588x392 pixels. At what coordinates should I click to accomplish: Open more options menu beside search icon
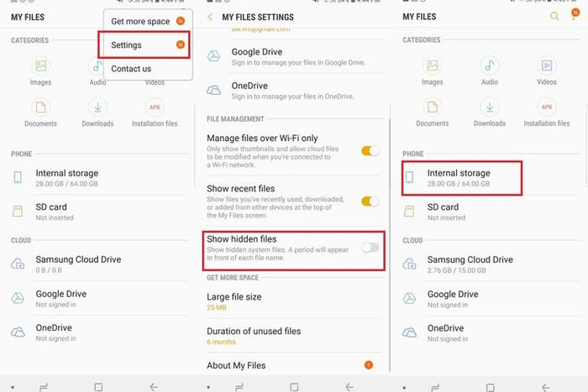pyautogui.click(x=574, y=17)
